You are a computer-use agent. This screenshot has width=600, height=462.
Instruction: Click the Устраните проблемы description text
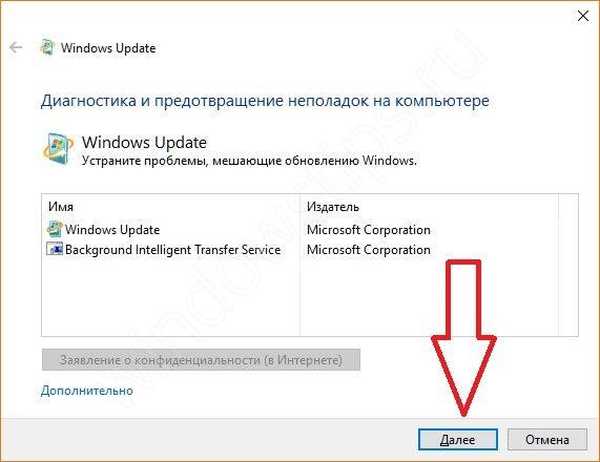click(x=249, y=161)
